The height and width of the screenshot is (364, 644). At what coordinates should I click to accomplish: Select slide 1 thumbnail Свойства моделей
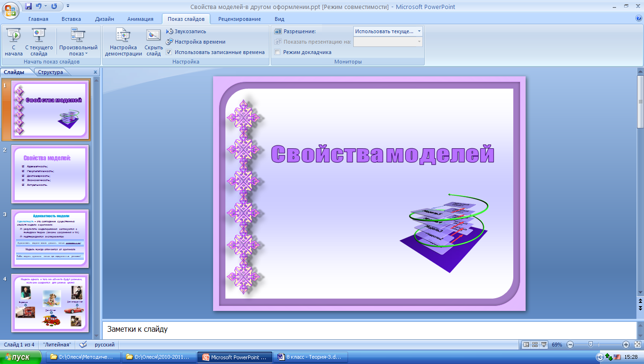pyautogui.click(x=50, y=110)
